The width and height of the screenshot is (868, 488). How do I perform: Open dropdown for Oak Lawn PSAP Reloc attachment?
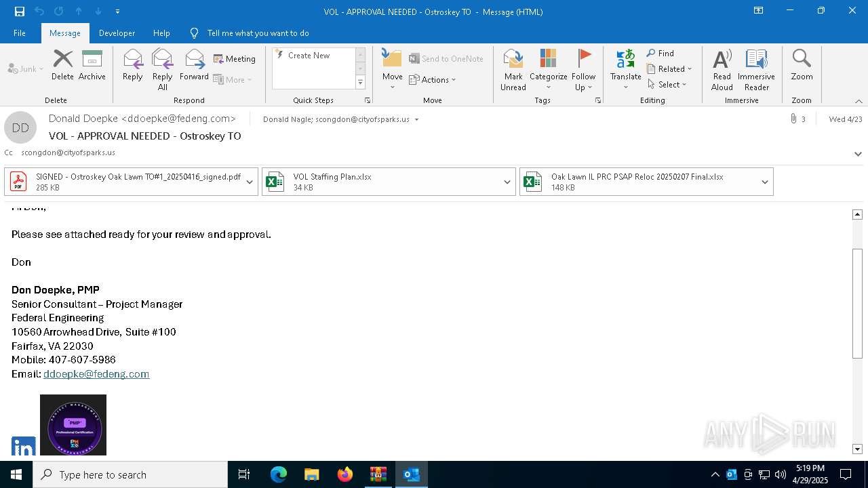[x=765, y=182]
